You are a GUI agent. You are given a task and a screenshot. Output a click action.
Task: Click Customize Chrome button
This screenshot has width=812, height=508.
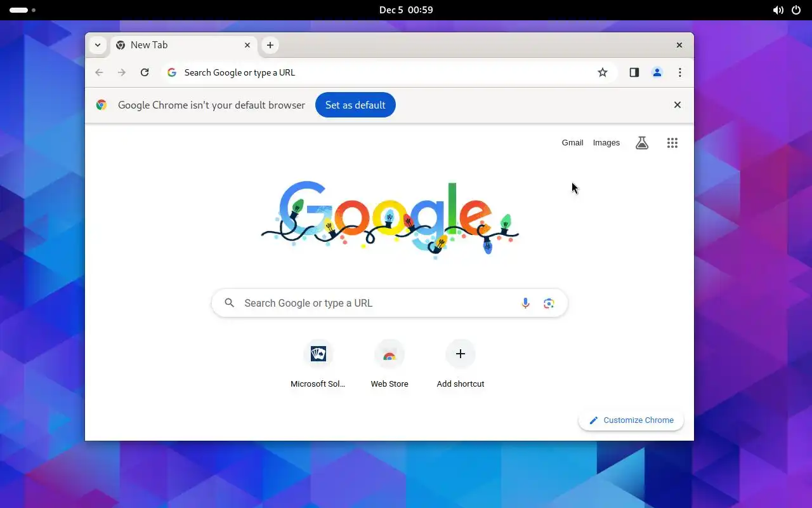(631, 420)
